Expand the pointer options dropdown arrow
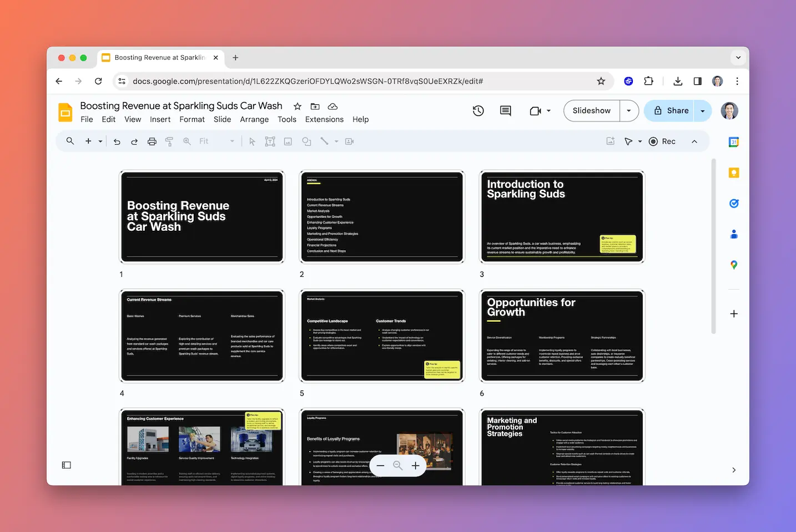The height and width of the screenshot is (532, 796). (640, 141)
